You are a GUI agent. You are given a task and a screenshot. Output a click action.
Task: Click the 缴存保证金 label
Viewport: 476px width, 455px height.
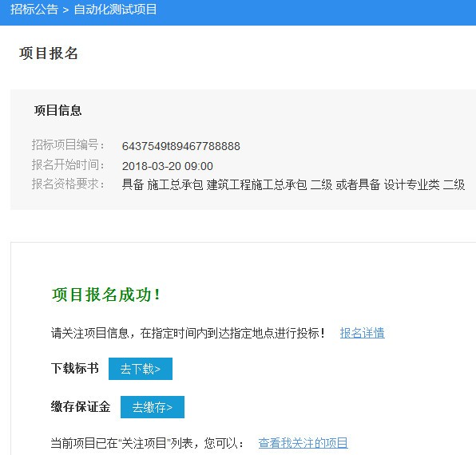click(x=81, y=406)
